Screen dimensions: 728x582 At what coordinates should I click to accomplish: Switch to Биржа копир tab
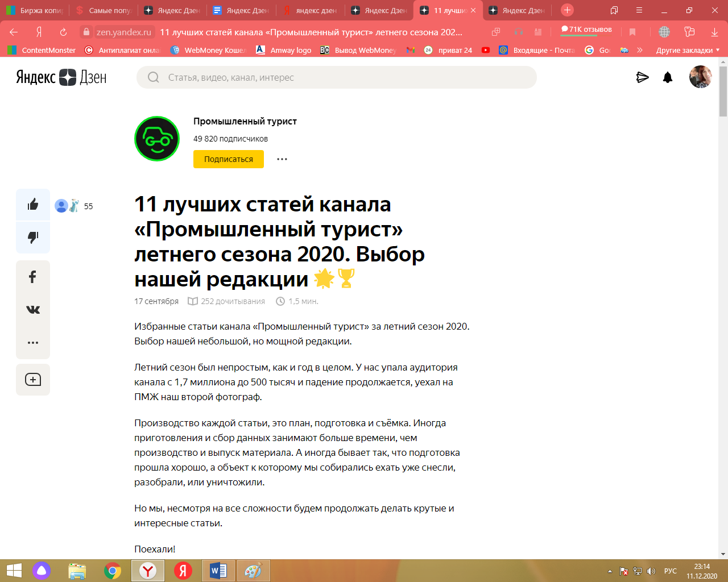pyautogui.click(x=35, y=10)
